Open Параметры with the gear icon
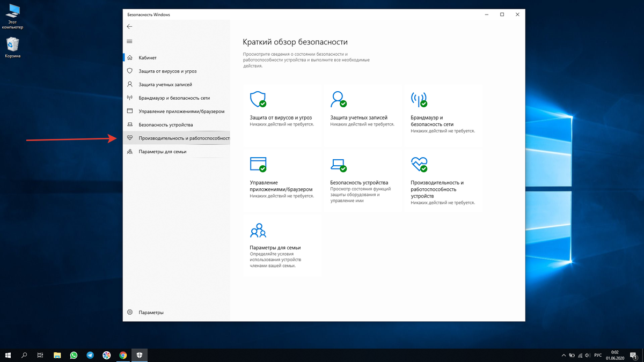This screenshot has height=362, width=644. (176, 312)
